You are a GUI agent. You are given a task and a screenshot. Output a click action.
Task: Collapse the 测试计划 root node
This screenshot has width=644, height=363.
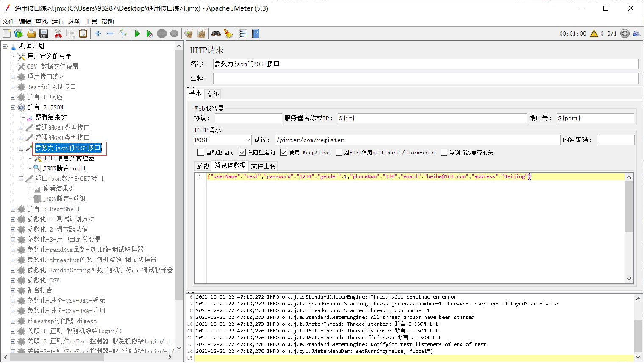(x=5, y=46)
